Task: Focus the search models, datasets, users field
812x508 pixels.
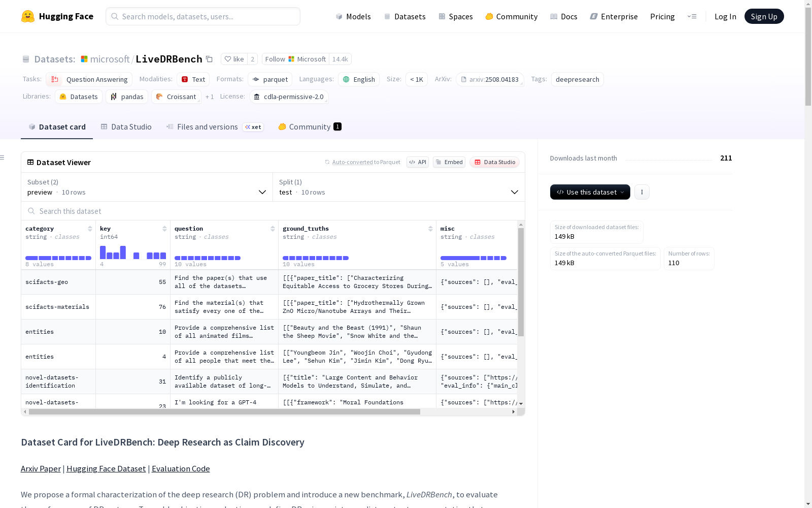Action: pos(203,16)
